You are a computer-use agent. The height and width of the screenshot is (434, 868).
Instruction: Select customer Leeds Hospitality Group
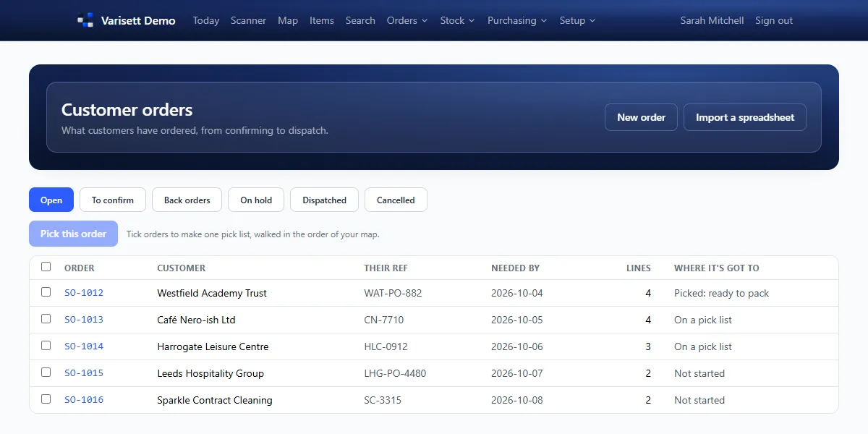[x=210, y=373]
